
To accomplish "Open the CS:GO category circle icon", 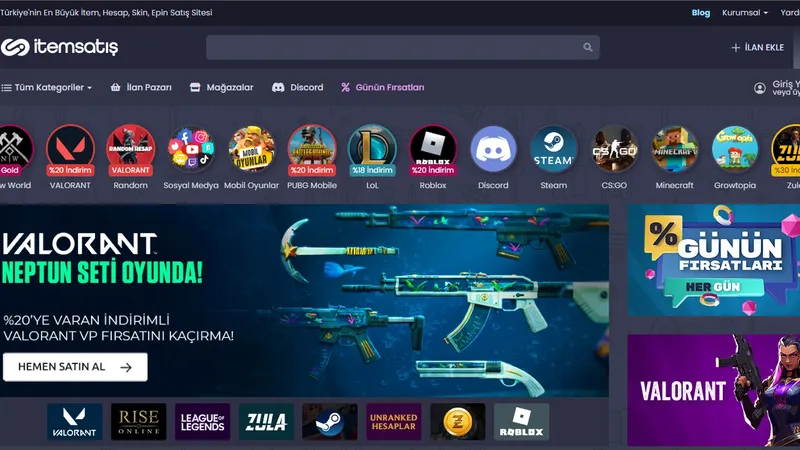I will point(614,150).
